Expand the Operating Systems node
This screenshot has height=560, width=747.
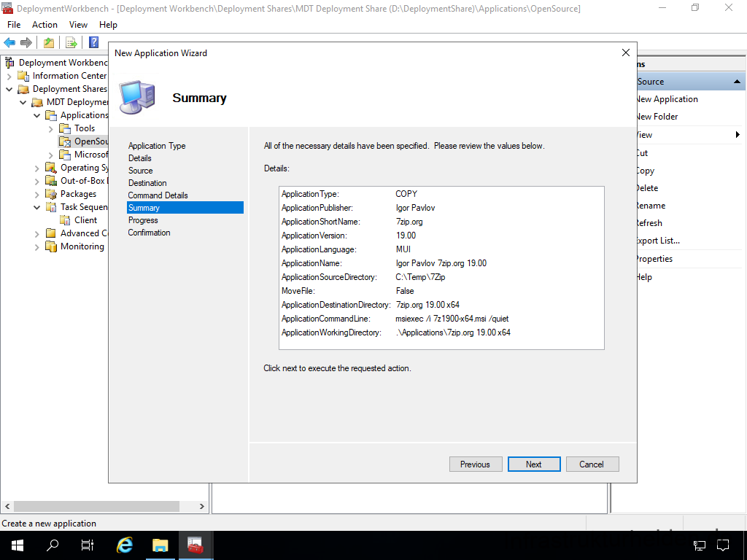[36, 168]
